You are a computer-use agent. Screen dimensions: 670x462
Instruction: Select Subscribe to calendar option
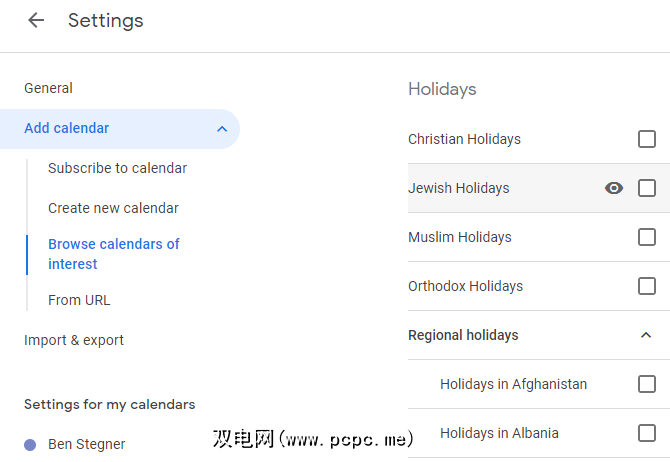[117, 168]
